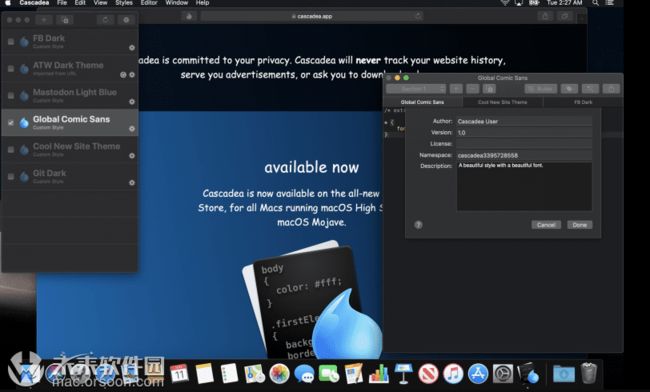
Task: Open the gear menu for Global Comic Sans
Action: pyautogui.click(x=132, y=128)
